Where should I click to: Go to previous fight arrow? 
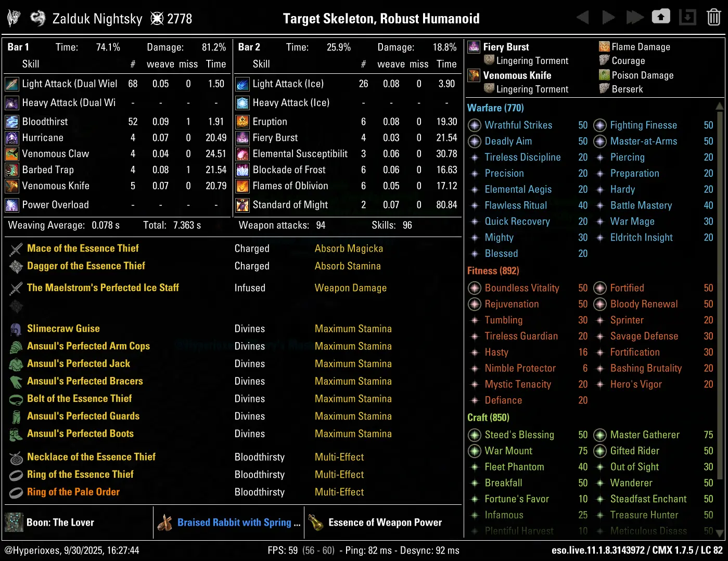pos(583,18)
